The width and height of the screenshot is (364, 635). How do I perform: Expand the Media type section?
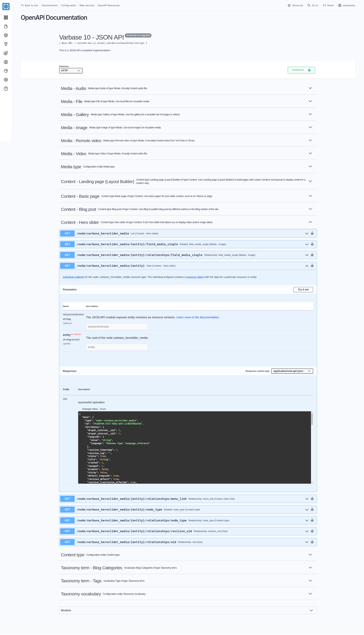pyautogui.click(x=188, y=166)
